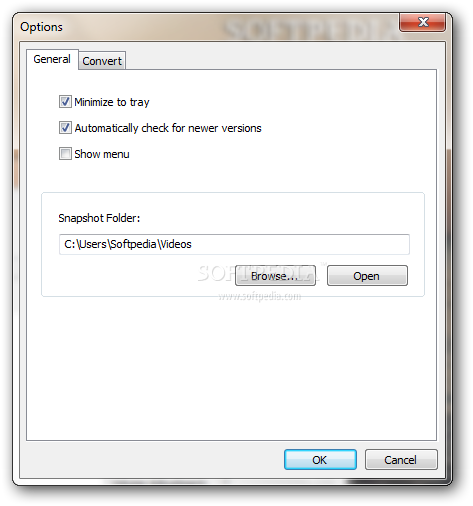Select the General tab
Image resolution: width=473 pixels, height=506 pixels.
tap(52, 59)
